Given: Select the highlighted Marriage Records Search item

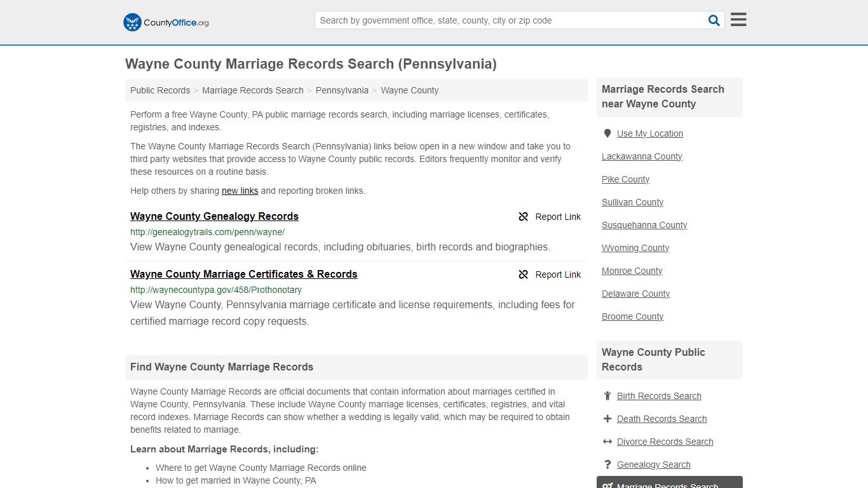Looking at the screenshot, I should [670, 482].
